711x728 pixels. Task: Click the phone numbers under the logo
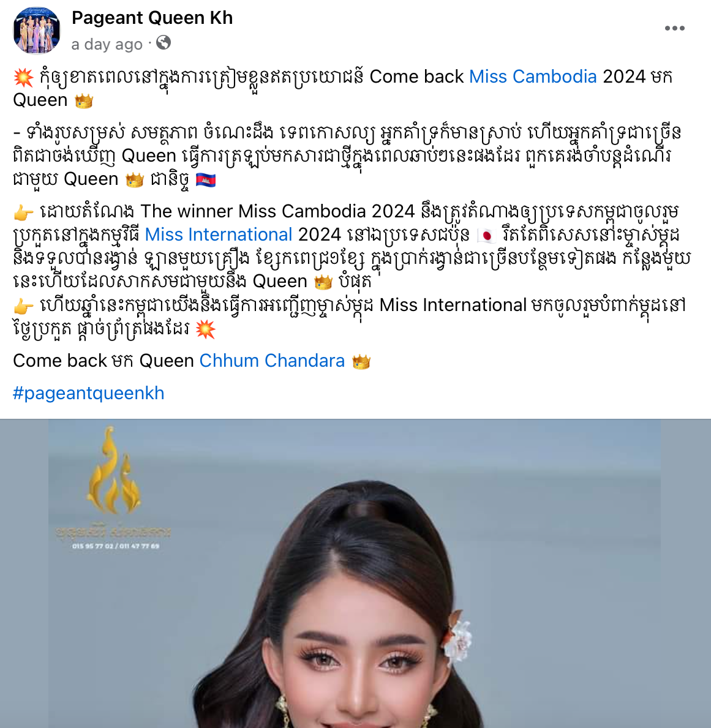(116, 546)
